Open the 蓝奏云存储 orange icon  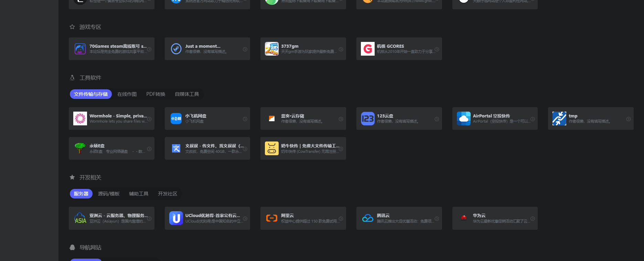click(x=272, y=118)
